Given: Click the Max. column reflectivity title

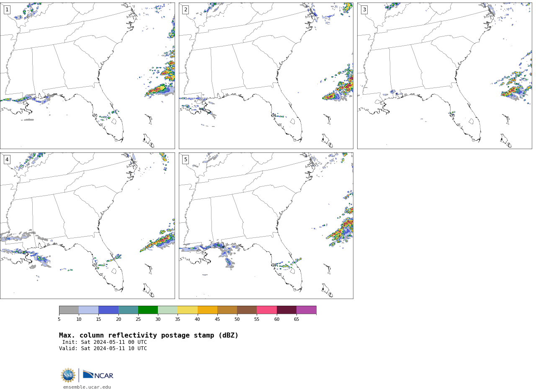Looking at the screenshot, I should tap(149, 335).
